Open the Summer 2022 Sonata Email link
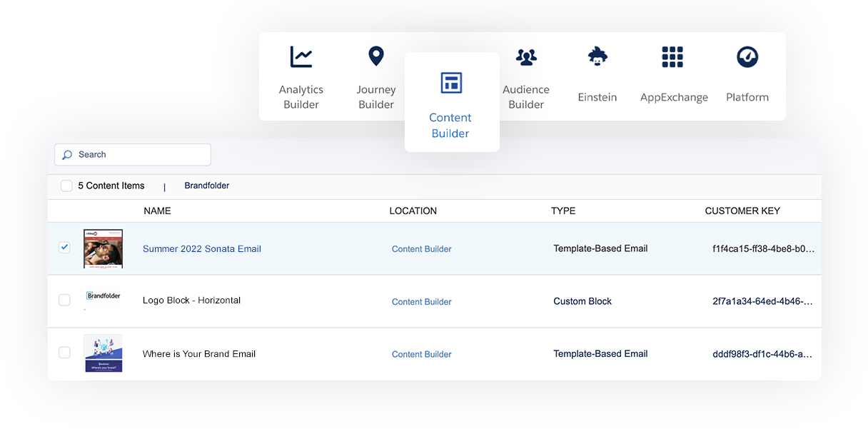Screen dimensions: 868x429 [x=202, y=249]
